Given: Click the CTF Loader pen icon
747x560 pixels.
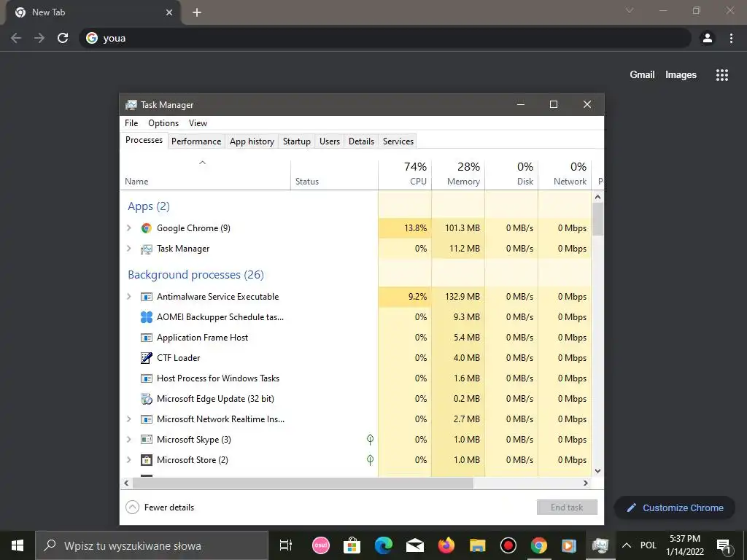Looking at the screenshot, I should pos(146,358).
